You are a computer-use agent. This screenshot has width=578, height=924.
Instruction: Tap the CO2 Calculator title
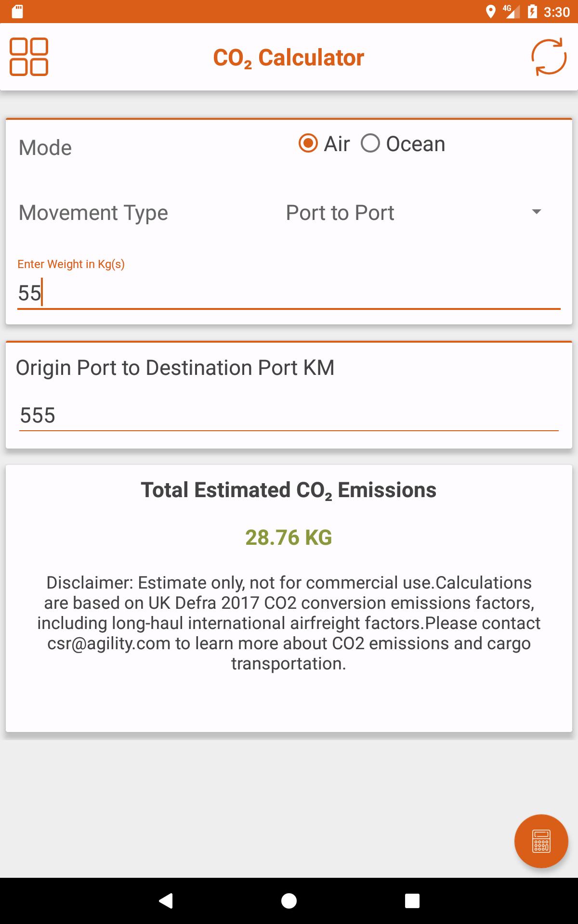coord(289,58)
